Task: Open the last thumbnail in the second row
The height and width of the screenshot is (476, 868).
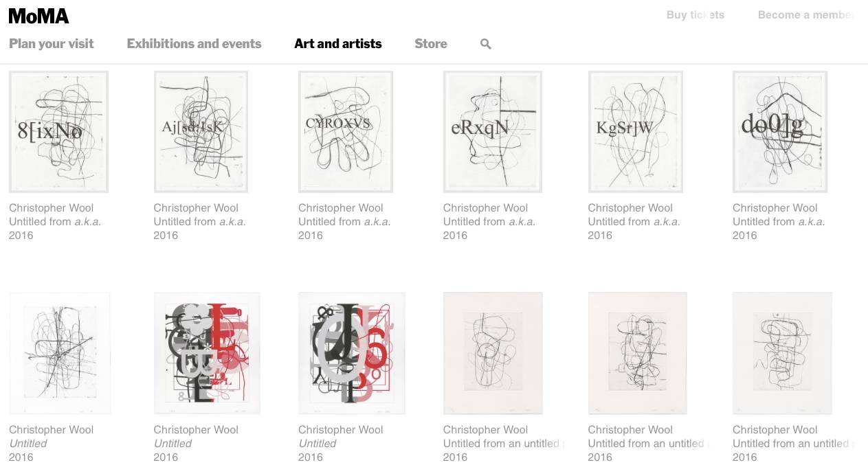Action: pos(782,353)
